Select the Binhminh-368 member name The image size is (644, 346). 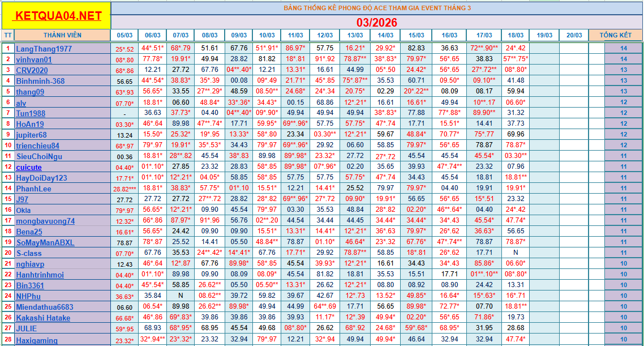pyautogui.click(x=40, y=81)
